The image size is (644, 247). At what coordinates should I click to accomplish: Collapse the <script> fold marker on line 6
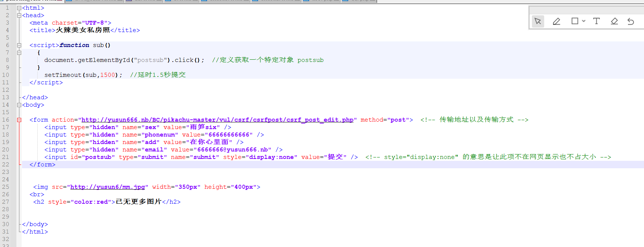19,45
